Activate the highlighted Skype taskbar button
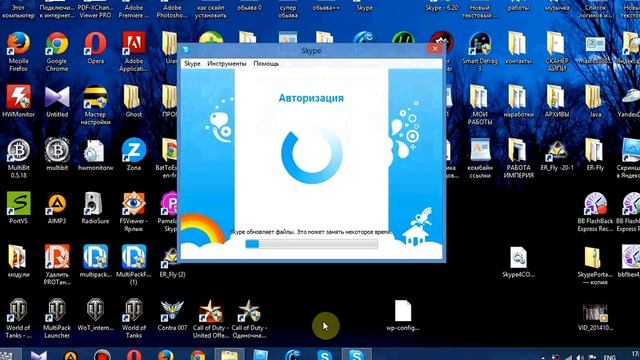640x360 pixels. pos(356,354)
